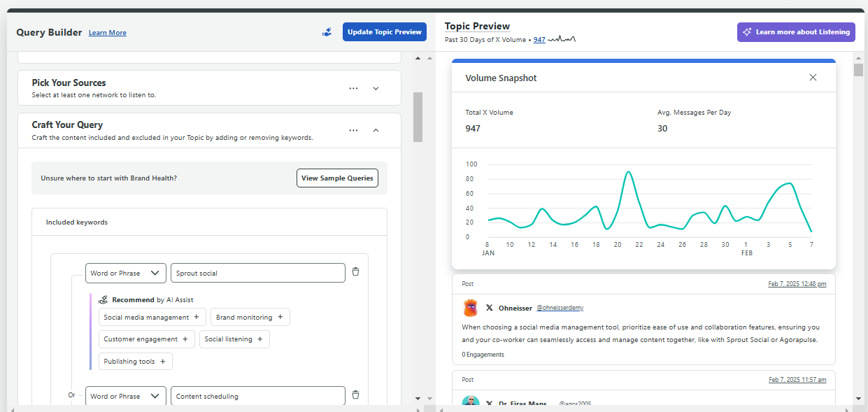Viewport: 868px width, 412px height.
Task: Add Social media management recommendation
Action: [x=152, y=317]
